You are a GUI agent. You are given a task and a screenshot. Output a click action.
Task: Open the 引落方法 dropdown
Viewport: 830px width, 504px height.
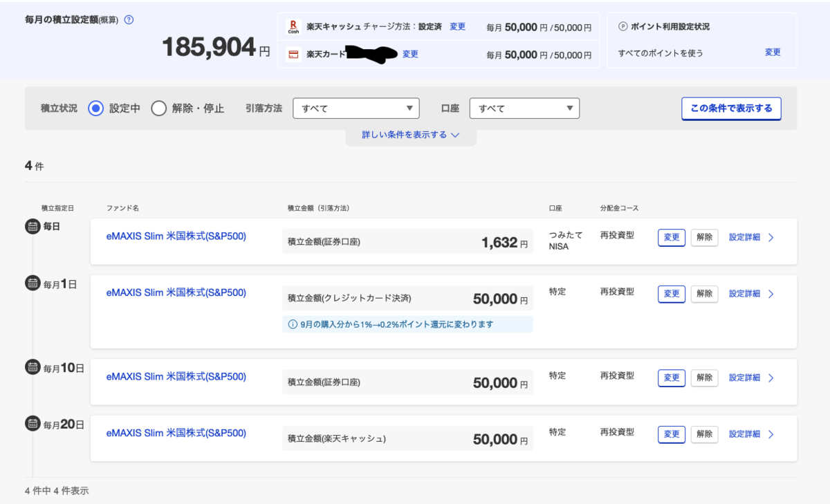[x=356, y=108]
